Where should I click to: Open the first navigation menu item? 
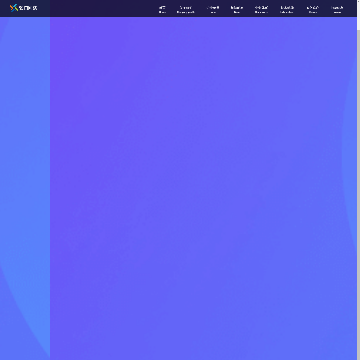click(162, 10)
